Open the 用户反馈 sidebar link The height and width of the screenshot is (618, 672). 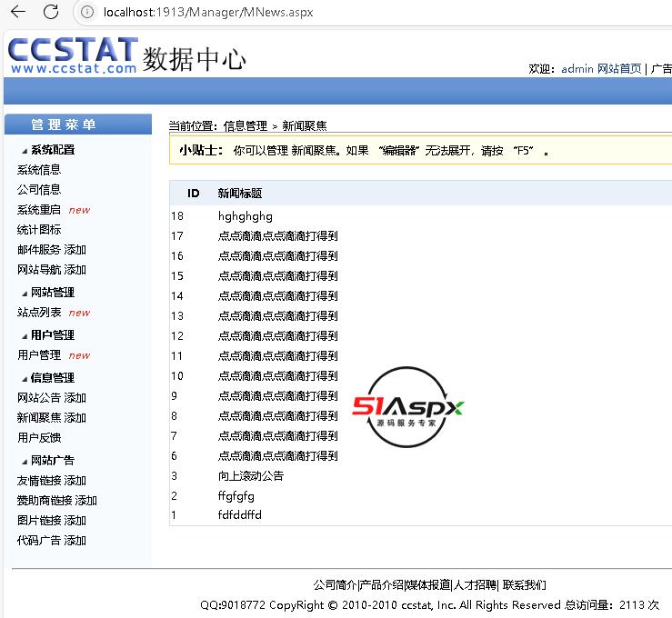(x=39, y=438)
